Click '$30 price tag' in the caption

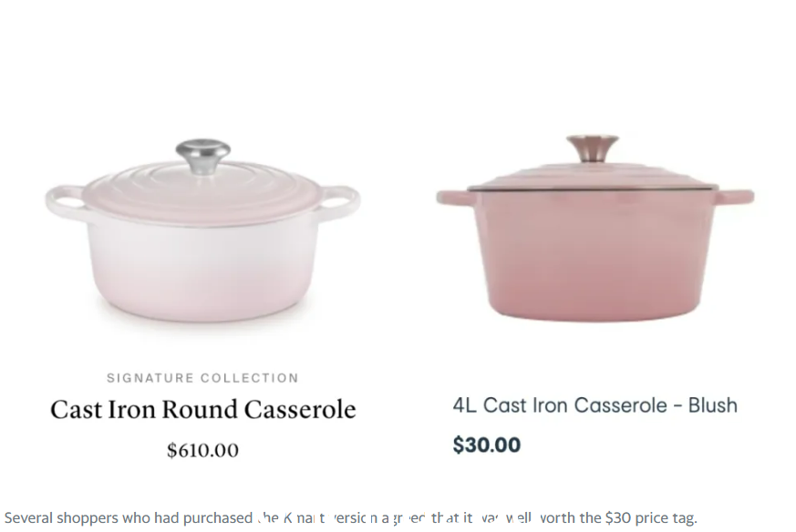(x=651, y=517)
